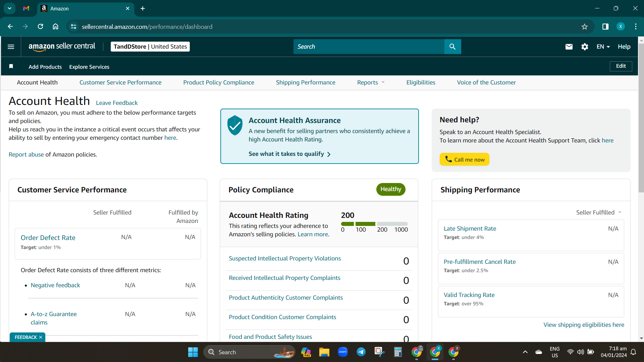Open the settings gear menu
This screenshot has height=362, width=644.
(x=585, y=47)
